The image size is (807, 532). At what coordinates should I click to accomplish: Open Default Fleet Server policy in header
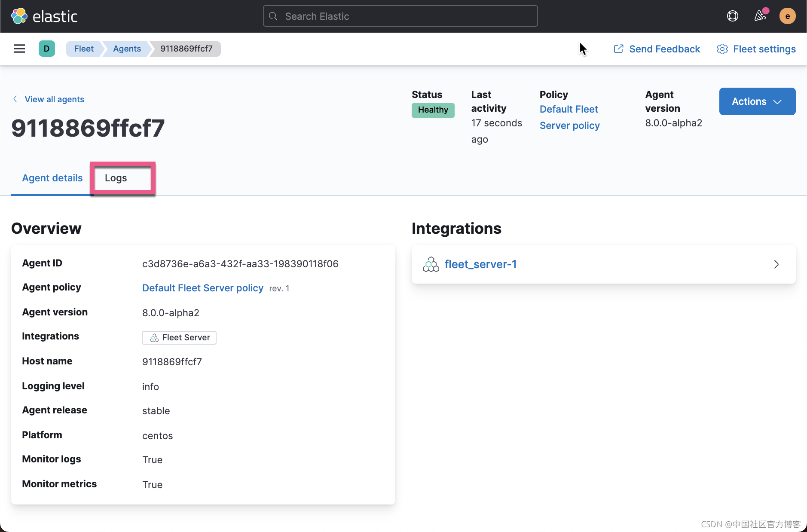[x=569, y=117]
